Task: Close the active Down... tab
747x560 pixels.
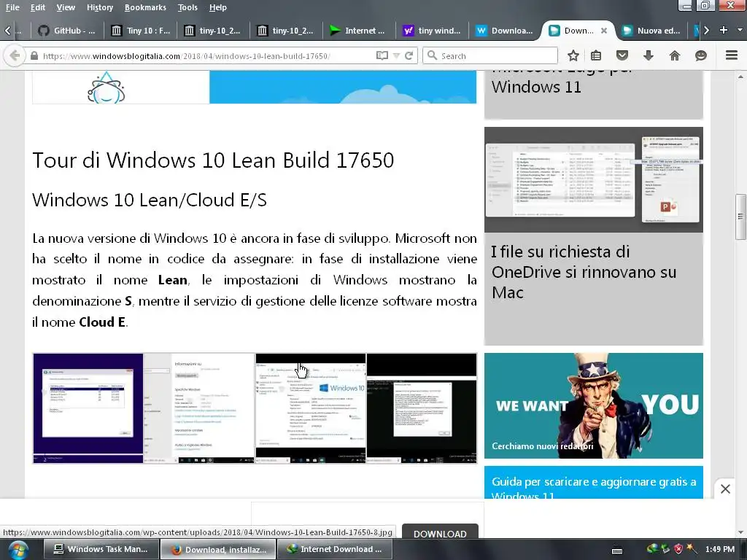Action: (603, 31)
